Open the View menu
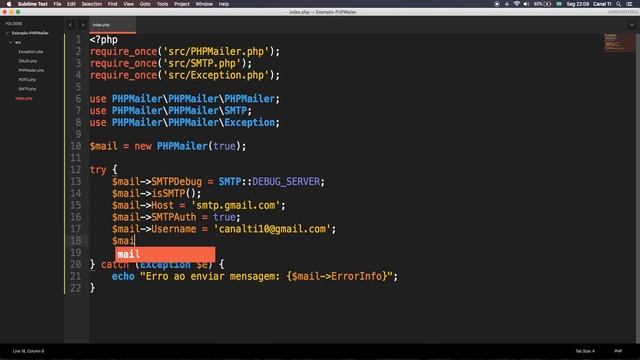This screenshot has width=640, height=360. click(x=129, y=4)
